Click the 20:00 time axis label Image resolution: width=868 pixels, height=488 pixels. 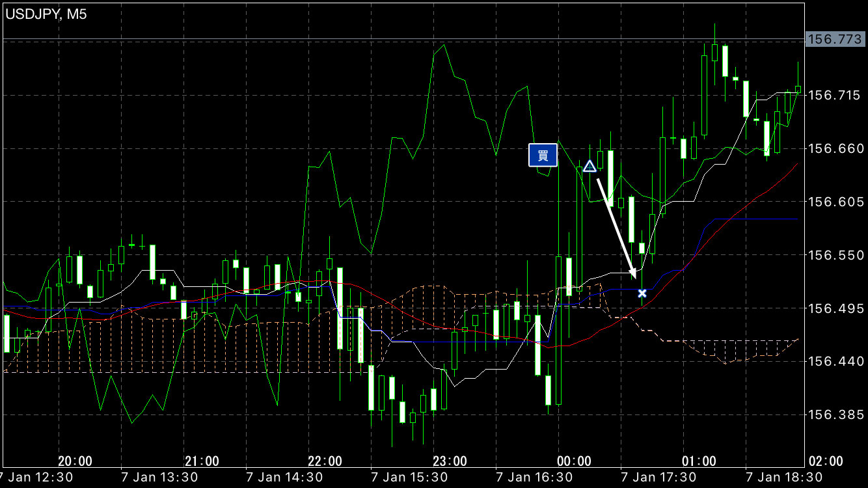(75, 461)
